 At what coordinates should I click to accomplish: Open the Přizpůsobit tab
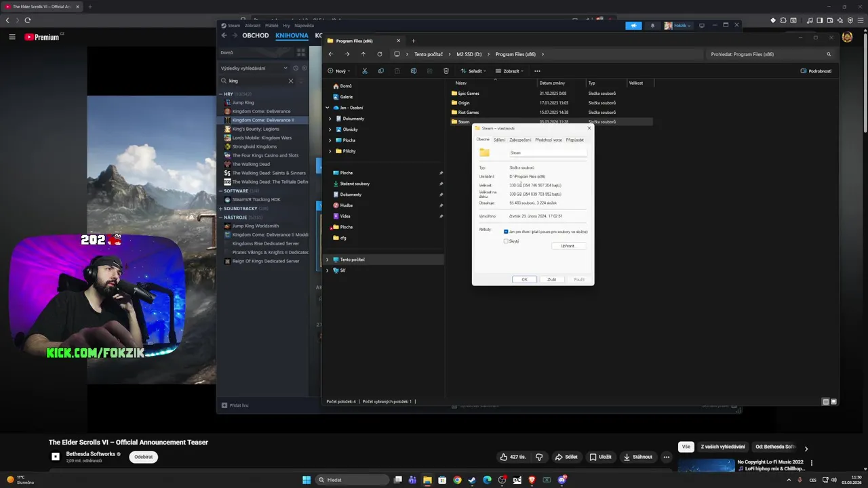click(x=575, y=140)
